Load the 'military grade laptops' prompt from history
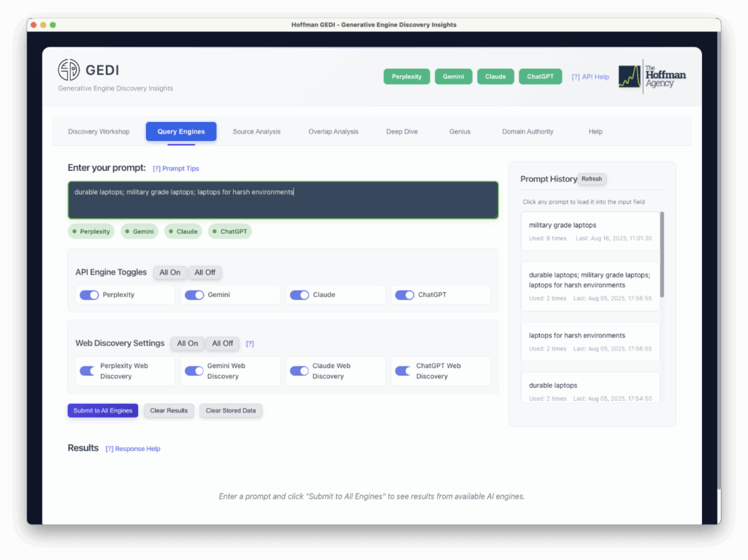Viewport: 748px width, 560px height. tap(590, 231)
